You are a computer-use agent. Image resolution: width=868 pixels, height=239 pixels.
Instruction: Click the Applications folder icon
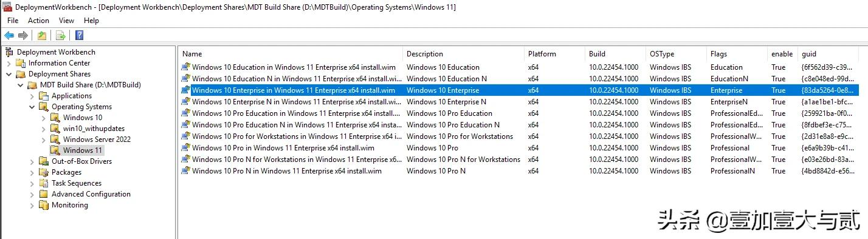click(x=44, y=96)
